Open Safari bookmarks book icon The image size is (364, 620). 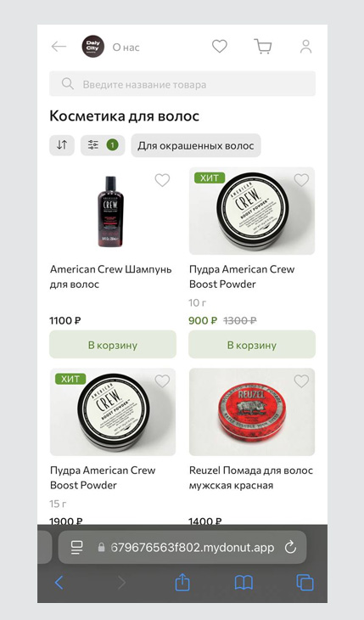click(x=244, y=583)
